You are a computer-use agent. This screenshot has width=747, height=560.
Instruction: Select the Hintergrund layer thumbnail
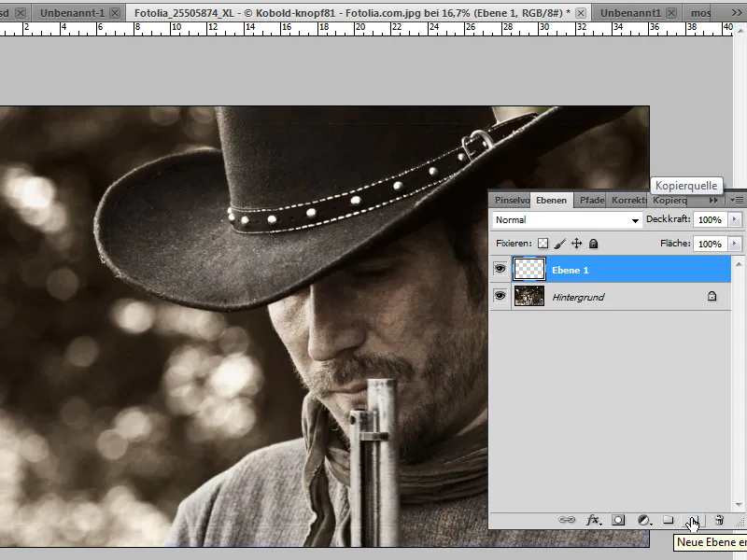pos(529,296)
